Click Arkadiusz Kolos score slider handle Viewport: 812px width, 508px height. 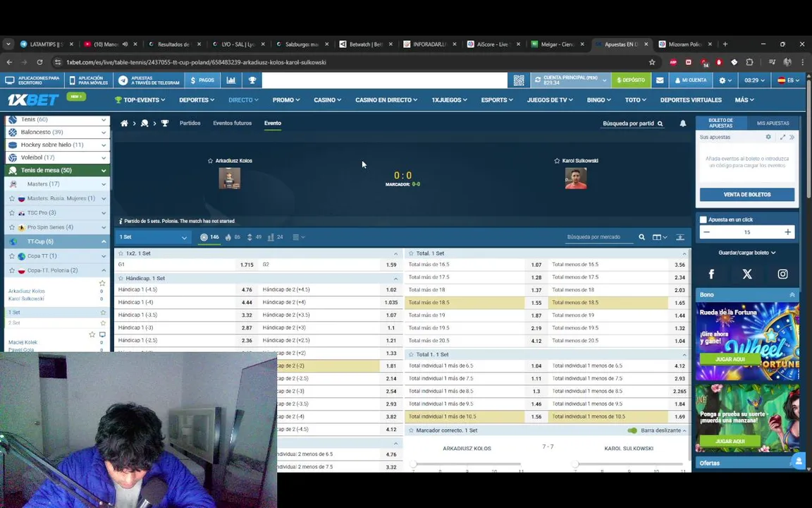click(413, 464)
